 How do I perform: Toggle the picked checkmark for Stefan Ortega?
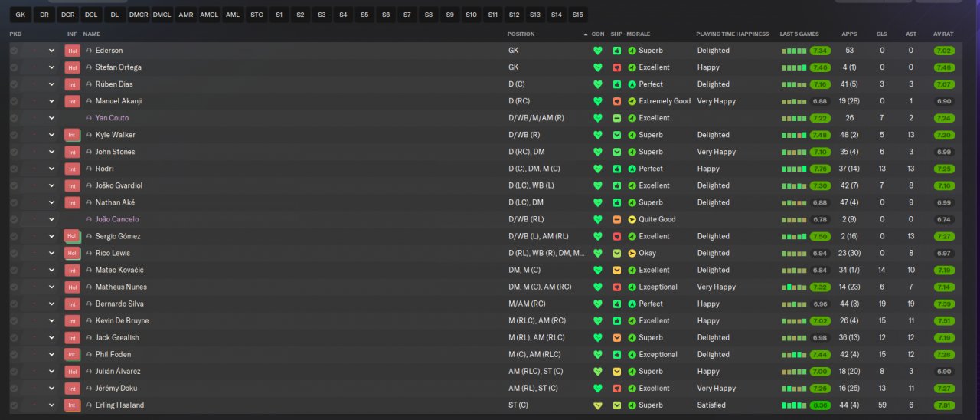(14, 67)
